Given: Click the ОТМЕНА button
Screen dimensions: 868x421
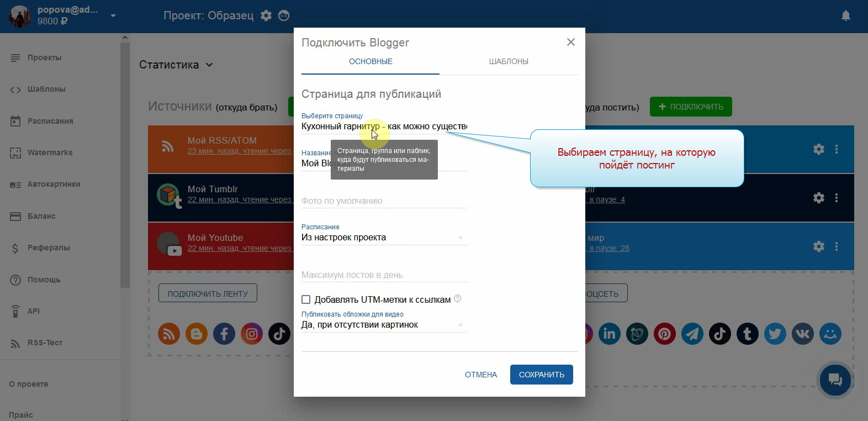Looking at the screenshot, I should pos(480,375).
